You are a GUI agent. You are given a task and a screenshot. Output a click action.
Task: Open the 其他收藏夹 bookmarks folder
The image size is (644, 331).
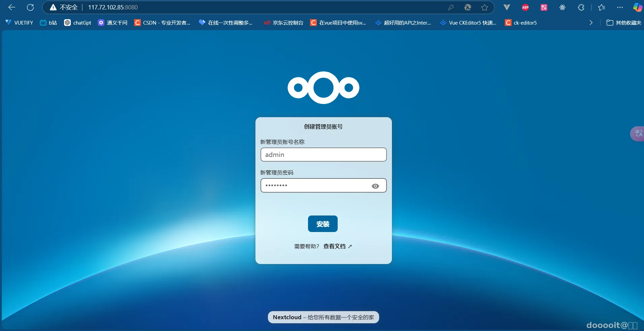tap(624, 23)
